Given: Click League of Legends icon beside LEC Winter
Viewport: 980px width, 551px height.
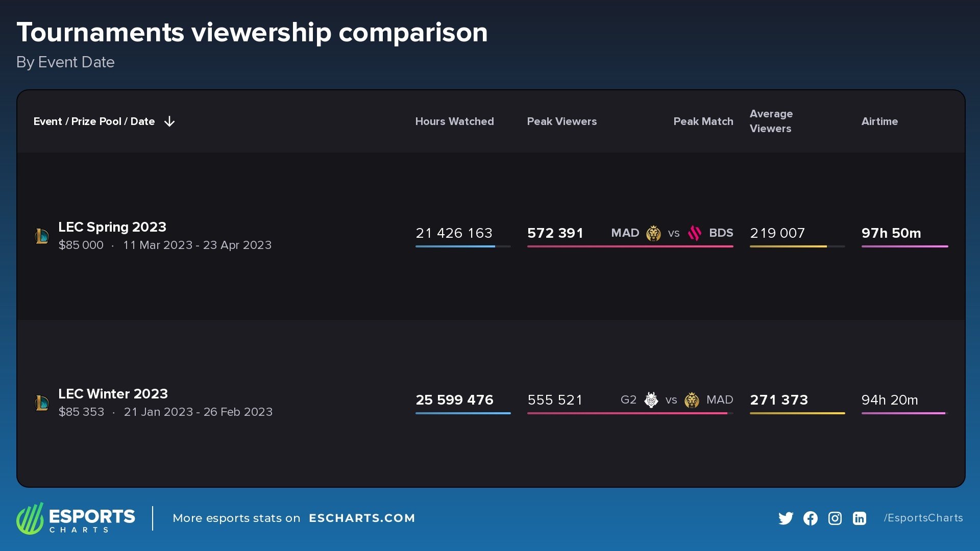Looking at the screenshot, I should (x=42, y=403).
